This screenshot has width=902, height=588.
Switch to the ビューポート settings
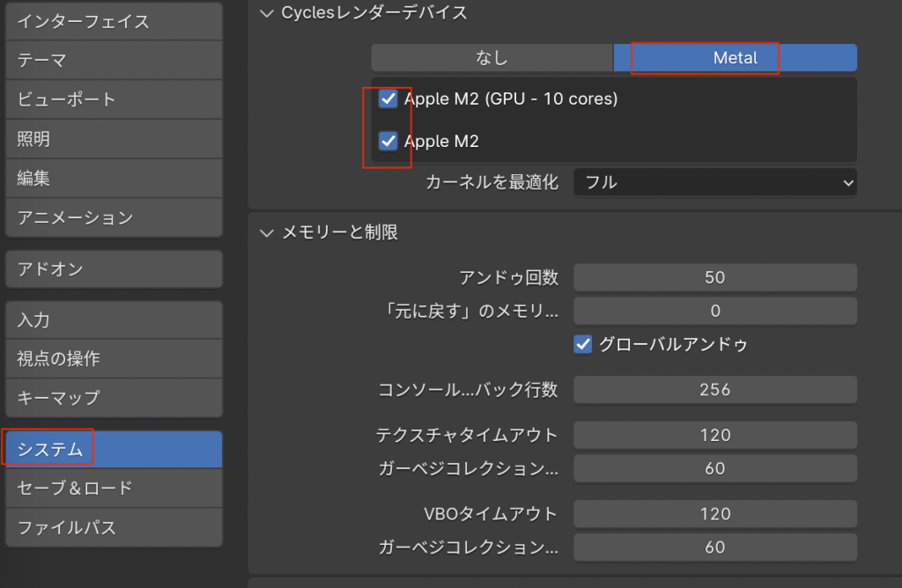tap(113, 99)
